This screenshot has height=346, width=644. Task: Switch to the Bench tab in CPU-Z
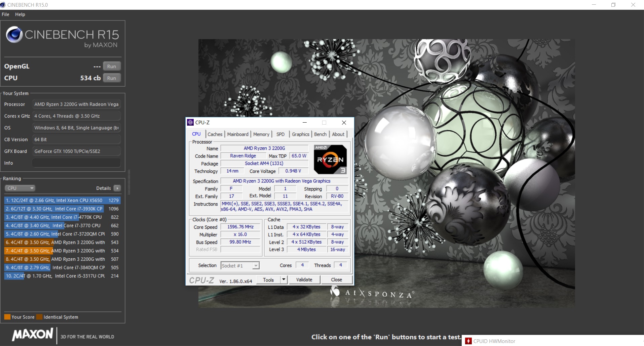(x=320, y=134)
